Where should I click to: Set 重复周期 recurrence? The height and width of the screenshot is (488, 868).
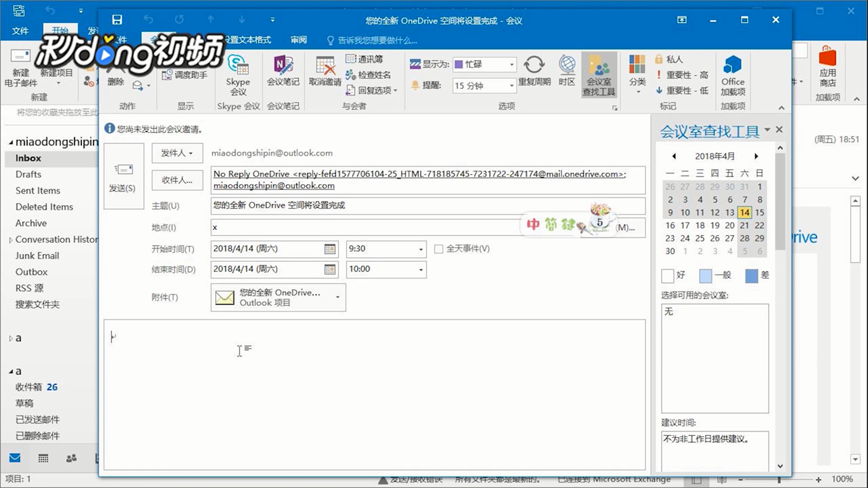point(534,71)
